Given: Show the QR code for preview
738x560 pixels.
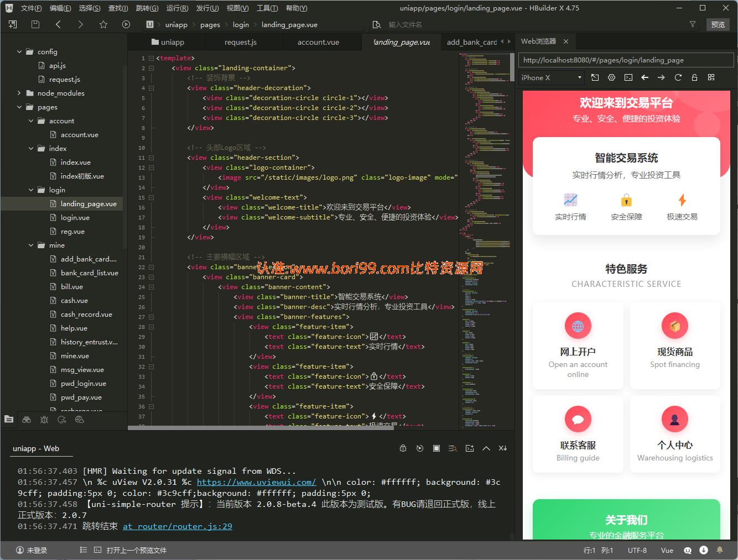Looking at the screenshot, I should tap(711, 77).
